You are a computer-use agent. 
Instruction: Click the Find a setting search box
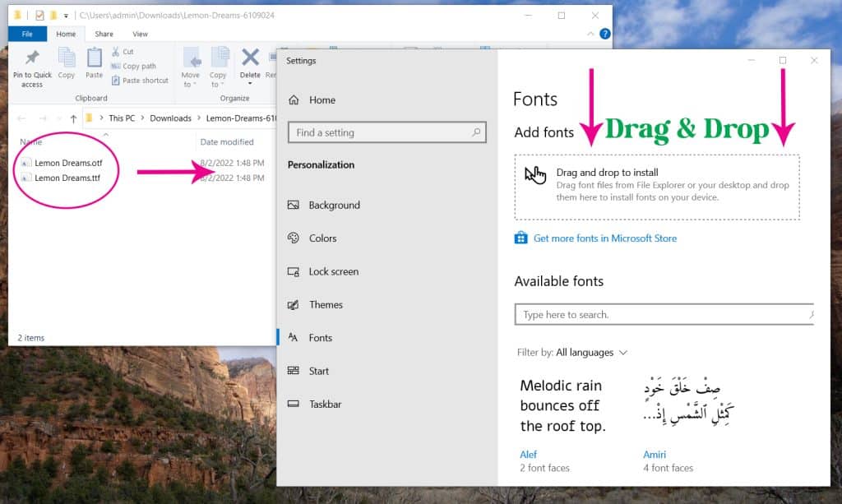click(386, 132)
